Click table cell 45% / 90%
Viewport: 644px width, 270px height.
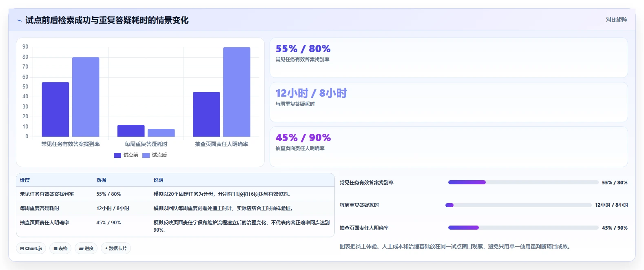pyautogui.click(x=108, y=223)
